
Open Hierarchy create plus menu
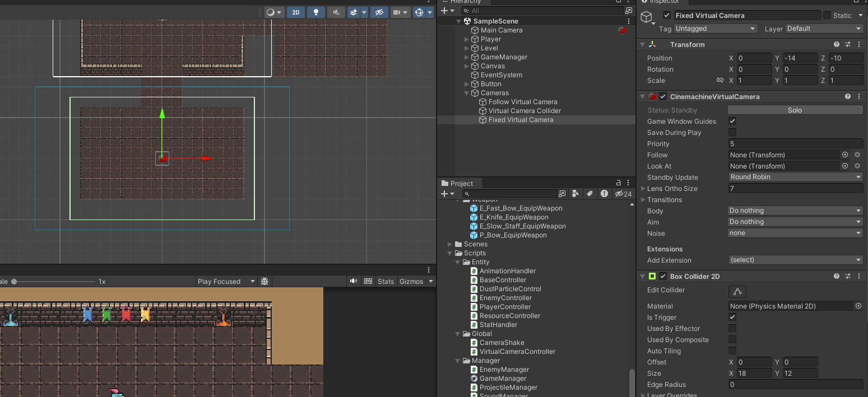[447, 11]
